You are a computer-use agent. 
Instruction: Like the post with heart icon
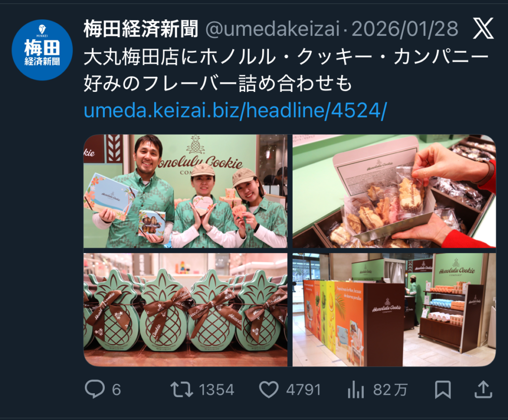(x=268, y=390)
